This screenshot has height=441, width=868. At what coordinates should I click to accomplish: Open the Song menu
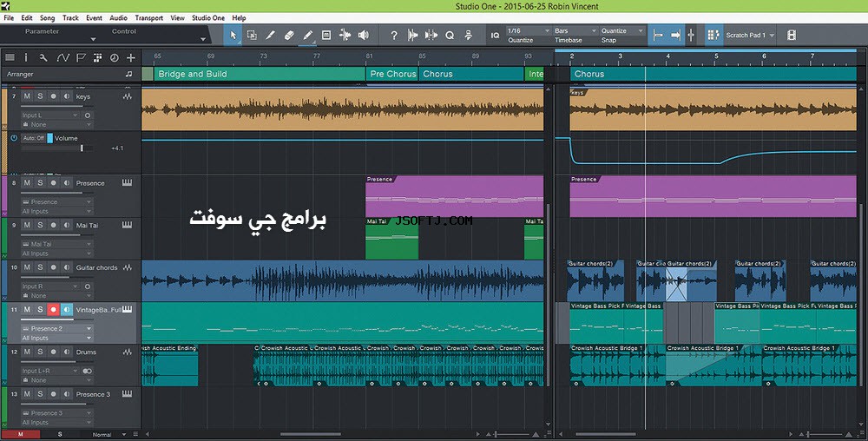tap(47, 17)
